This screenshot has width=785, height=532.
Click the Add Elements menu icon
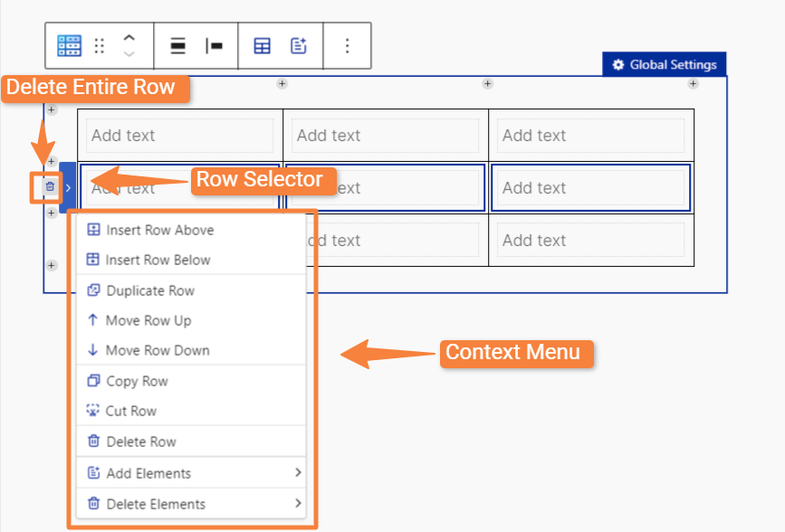93,472
